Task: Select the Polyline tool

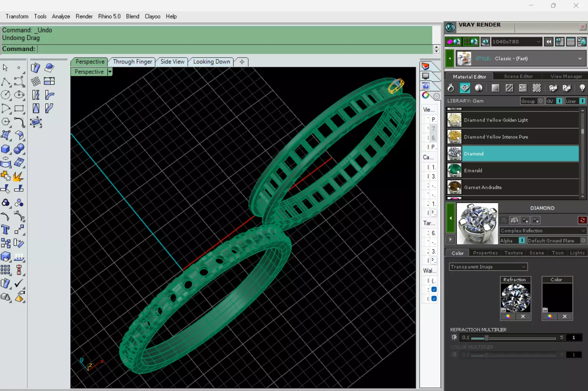Action: coord(6,82)
